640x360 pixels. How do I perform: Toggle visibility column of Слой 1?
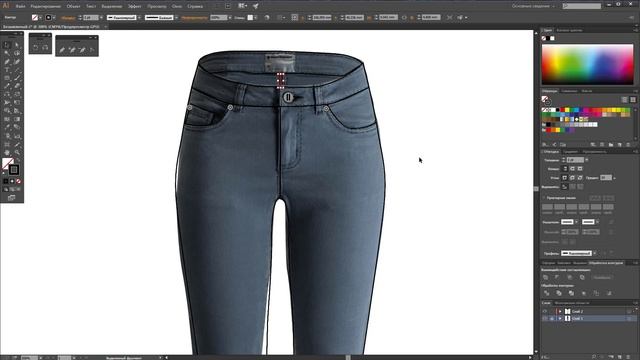pos(545,318)
